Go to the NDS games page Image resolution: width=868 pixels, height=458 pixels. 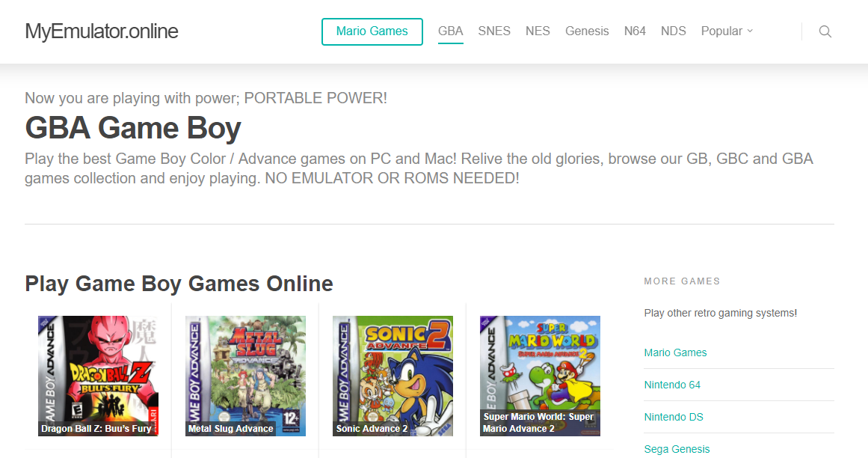point(673,31)
